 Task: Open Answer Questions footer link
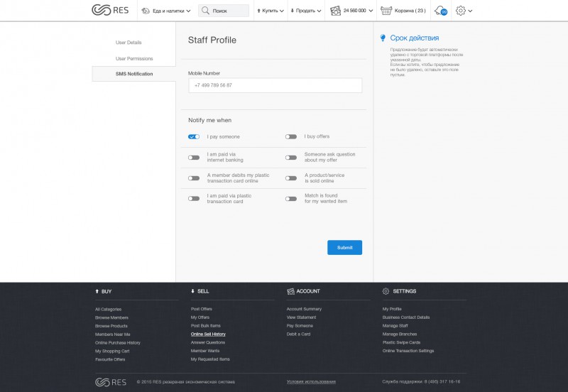[208, 342]
